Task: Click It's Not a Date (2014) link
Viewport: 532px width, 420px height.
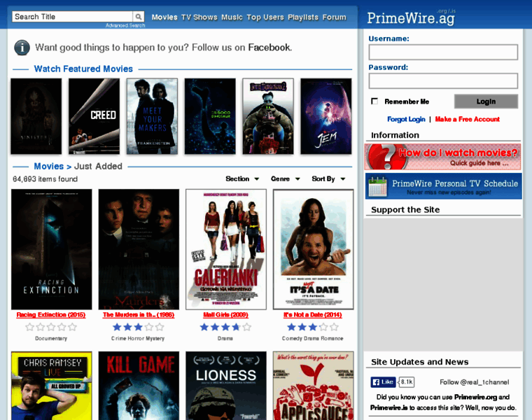Action: 312,315
